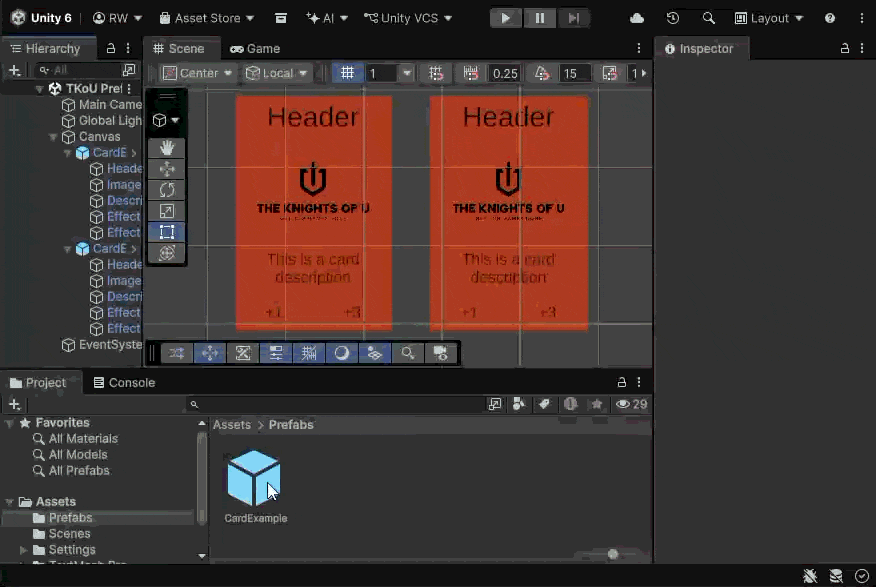Viewport: 876px width, 587px height.
Task: Switch to the Game tab
Action: pos(255,49)
